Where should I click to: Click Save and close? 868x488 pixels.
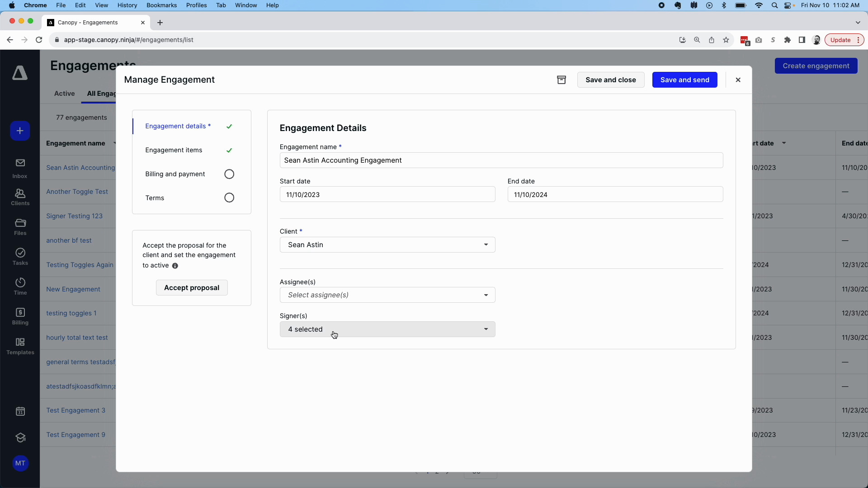click(x=611, y=80)
